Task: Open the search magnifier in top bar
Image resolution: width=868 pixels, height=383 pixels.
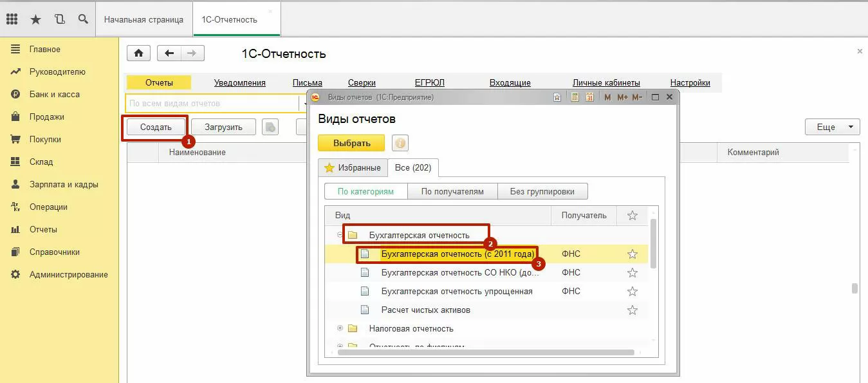Action: [83, 19]
